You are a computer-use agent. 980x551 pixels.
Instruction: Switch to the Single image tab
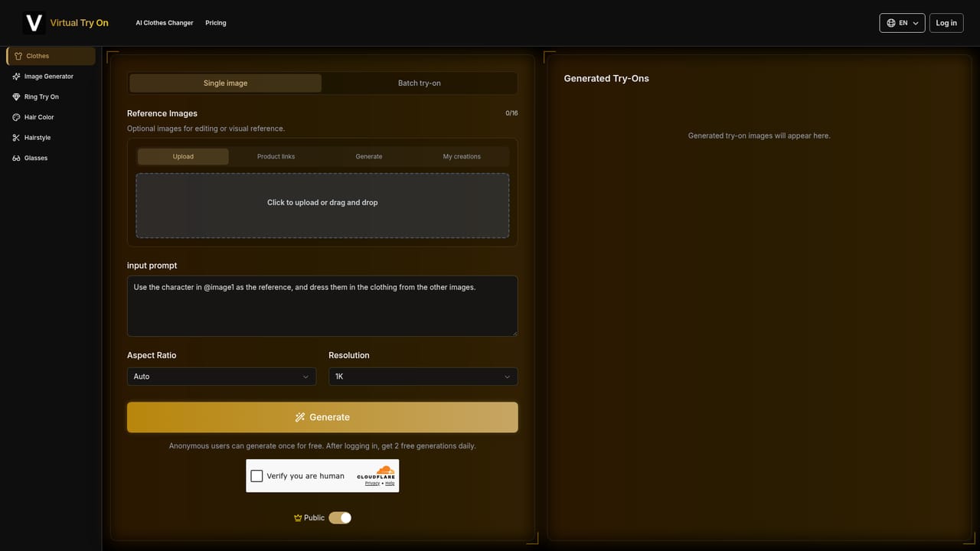coord(226,83)
